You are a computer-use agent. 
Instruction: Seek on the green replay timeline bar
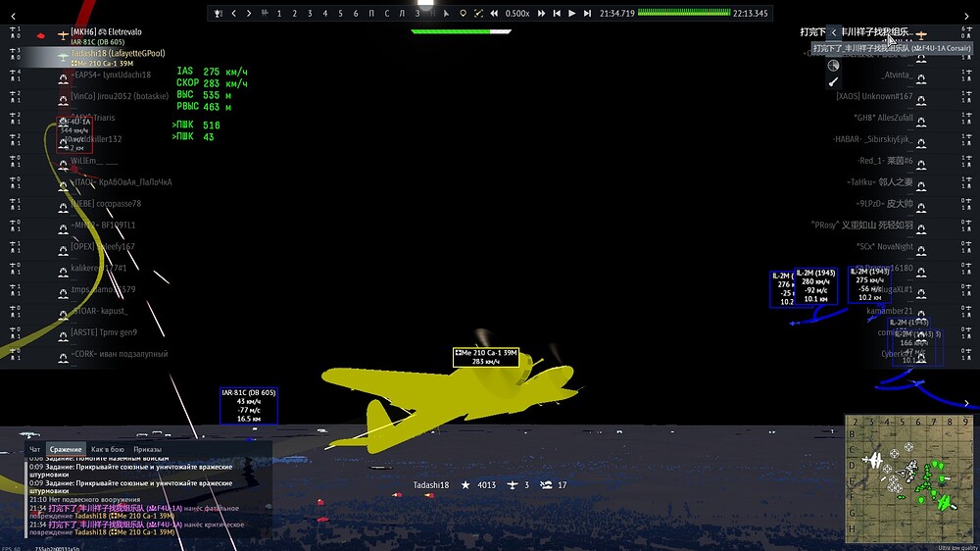point(684,13)
